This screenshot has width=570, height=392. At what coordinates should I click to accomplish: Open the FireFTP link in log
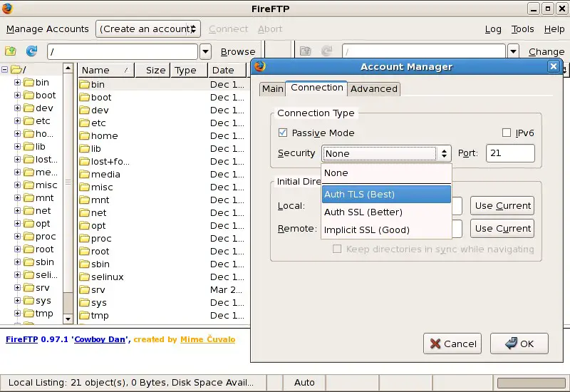(x=22, y=339)
